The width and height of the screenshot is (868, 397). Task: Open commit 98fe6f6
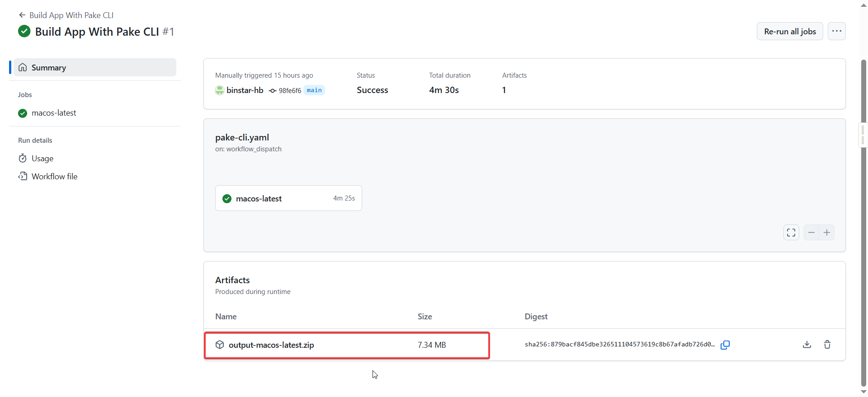coord(289,91)
